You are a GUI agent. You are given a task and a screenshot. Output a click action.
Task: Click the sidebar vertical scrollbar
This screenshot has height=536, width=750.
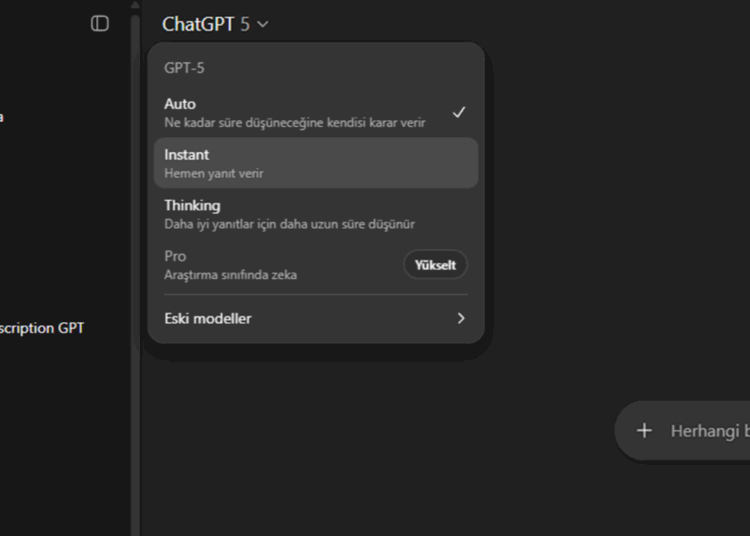click(x=135, y=273)
